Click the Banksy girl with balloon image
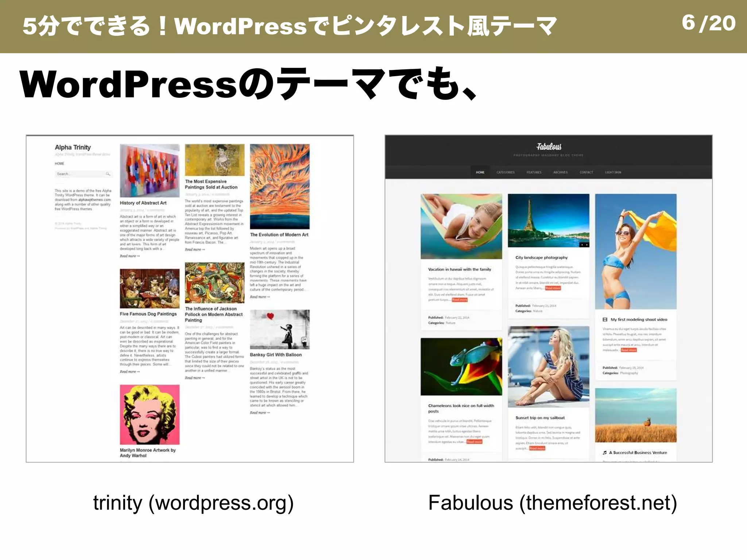The image size is (747, 560). pos(279,329)
